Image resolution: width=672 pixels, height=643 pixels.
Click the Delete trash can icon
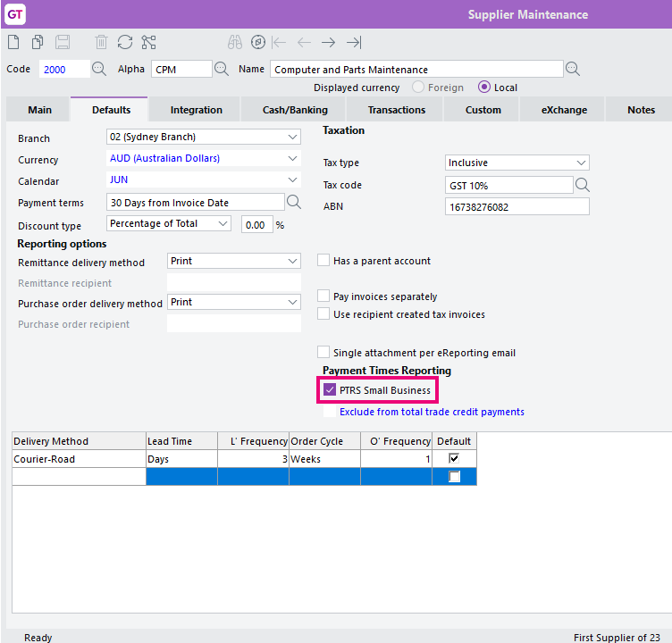pos(101,42)
